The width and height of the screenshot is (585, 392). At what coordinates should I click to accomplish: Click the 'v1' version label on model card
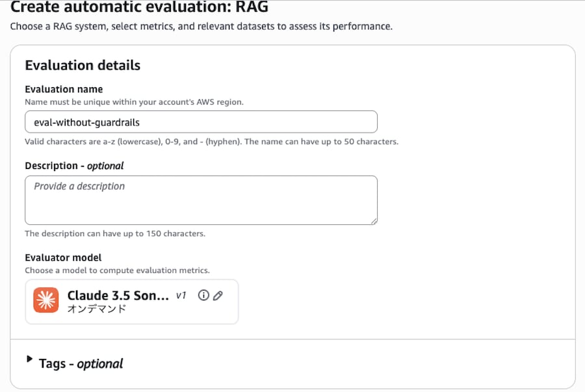click(181, 296)
